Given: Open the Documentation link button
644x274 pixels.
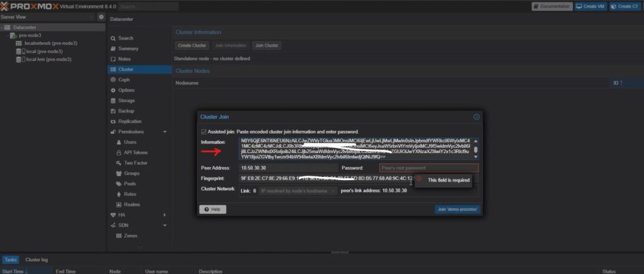Looking at the screenshot, I should point(552,6).
